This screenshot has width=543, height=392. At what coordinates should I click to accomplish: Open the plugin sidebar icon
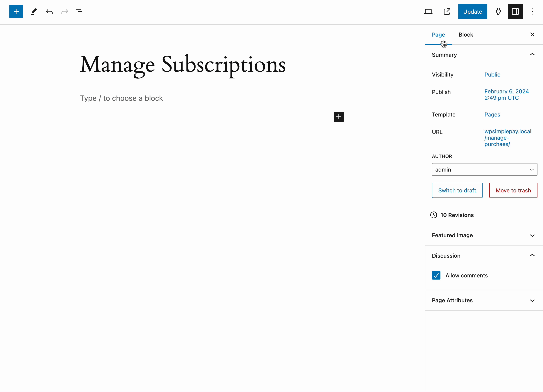498,11
